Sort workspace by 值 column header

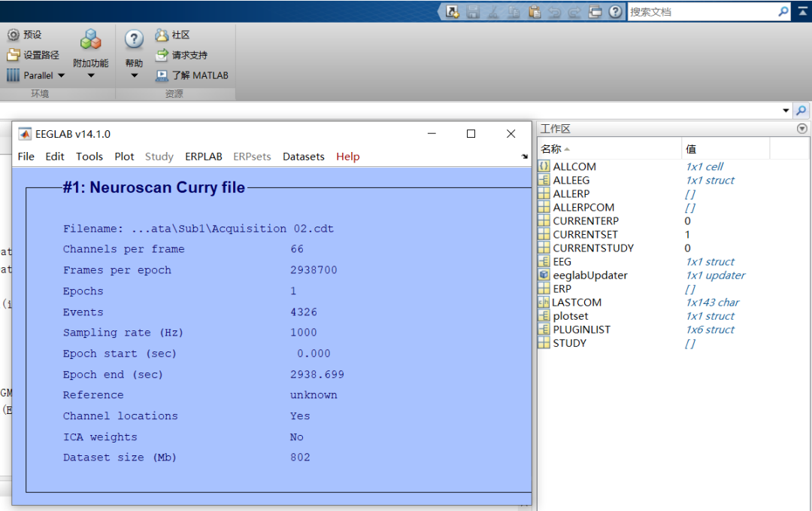[725, 149]
